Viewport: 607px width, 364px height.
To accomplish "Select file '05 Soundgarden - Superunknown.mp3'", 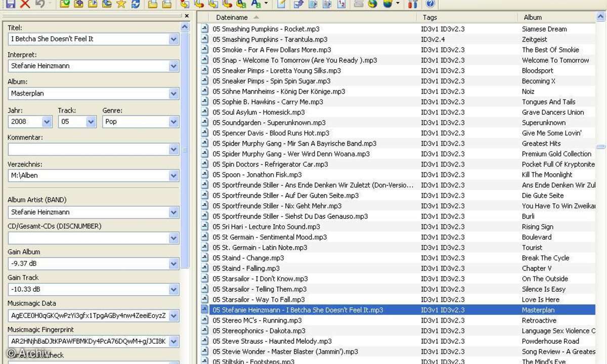I will 269,122.
